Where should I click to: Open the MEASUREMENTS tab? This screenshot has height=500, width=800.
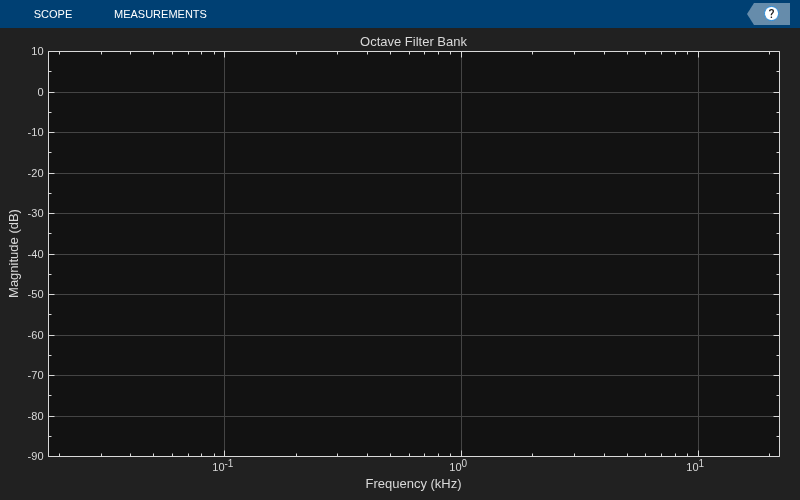(160, 14)
